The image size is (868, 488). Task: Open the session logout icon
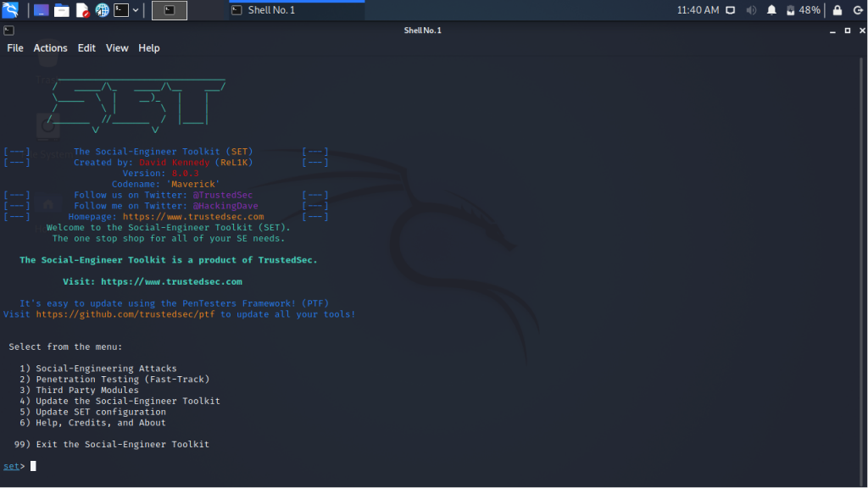point(858,10)
